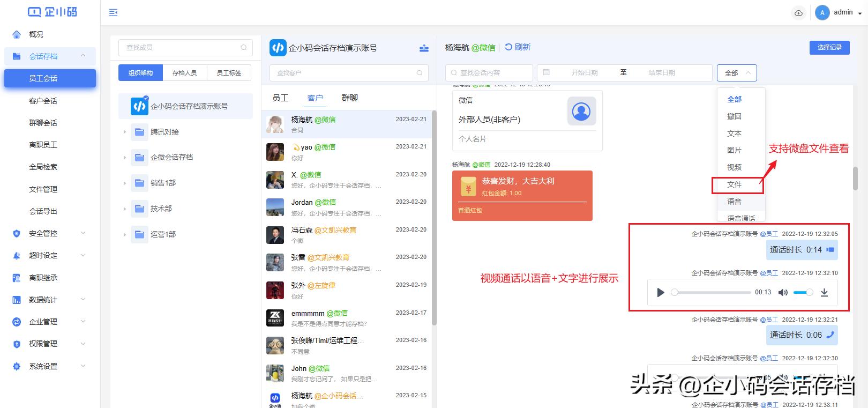Click the 选择记录 button
This screenshot has height=408, width=868.
pos(829,47)
